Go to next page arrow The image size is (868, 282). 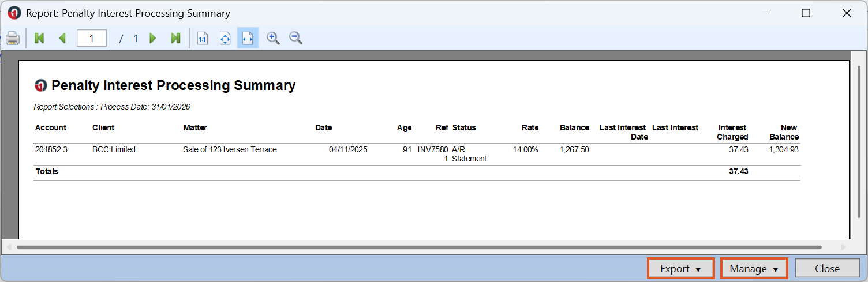[153, 39]
